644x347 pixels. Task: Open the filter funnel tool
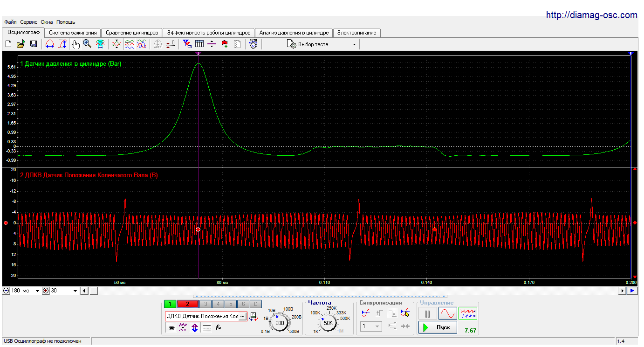187,44
